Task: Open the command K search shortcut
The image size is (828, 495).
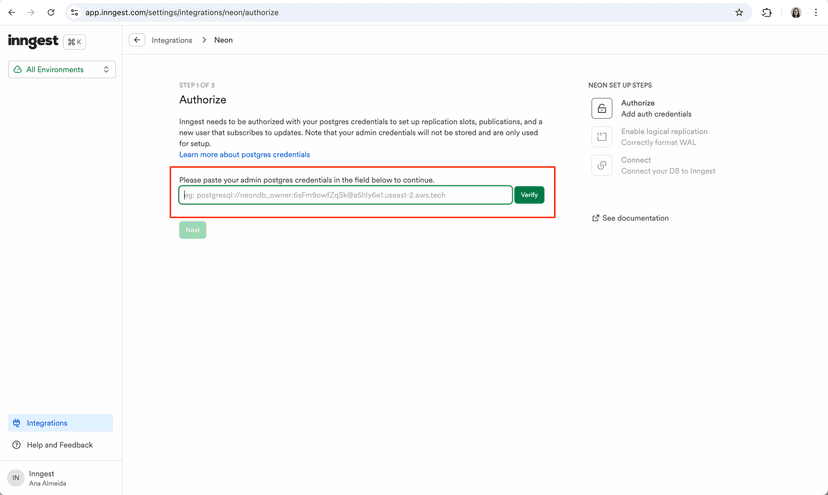Action: pos(74,42)
